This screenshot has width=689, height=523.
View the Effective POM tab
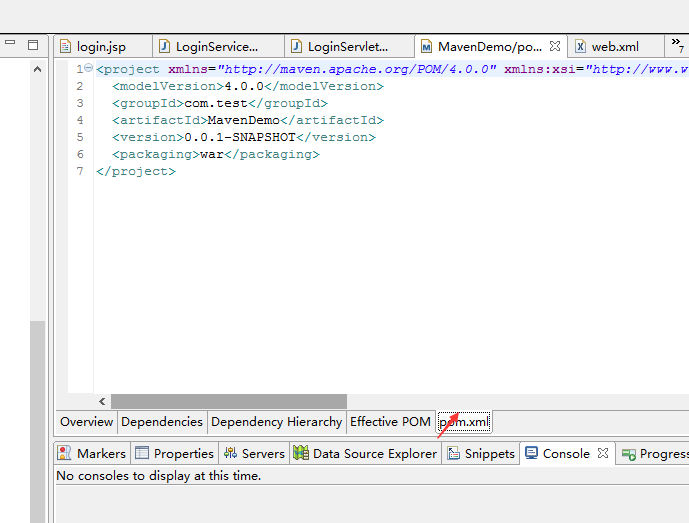390,422
